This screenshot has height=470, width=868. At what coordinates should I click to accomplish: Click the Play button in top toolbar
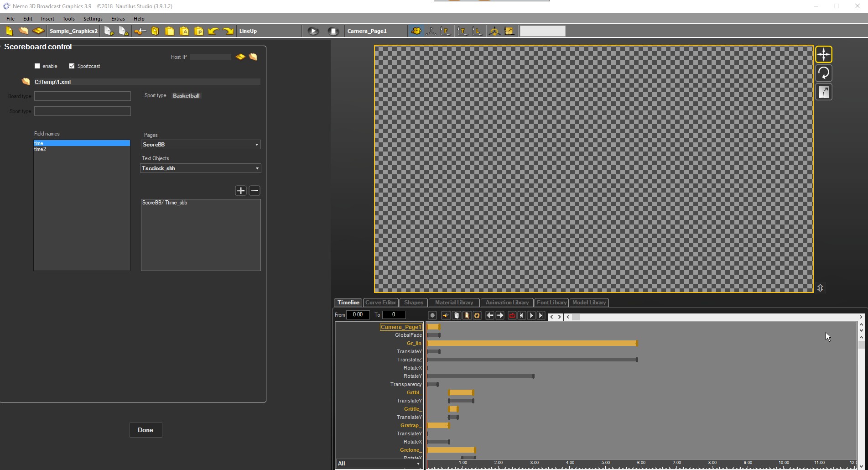(313, 31)
